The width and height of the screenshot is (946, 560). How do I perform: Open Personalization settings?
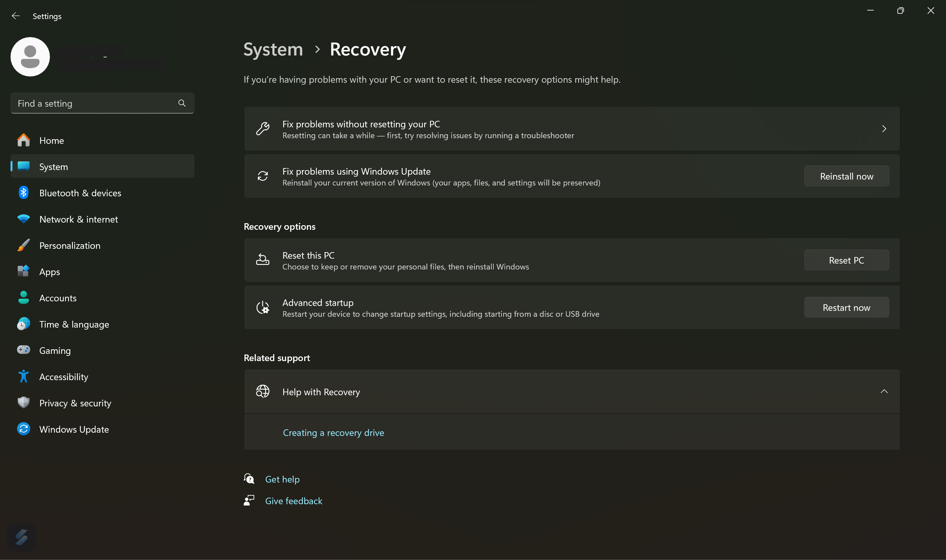(x=102, y=245)
